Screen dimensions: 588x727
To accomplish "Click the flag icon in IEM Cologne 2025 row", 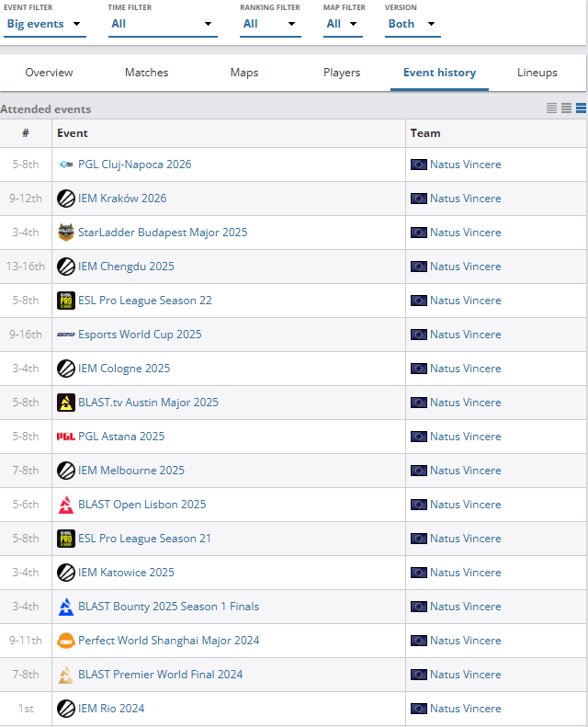I will [x=418, y=369].
